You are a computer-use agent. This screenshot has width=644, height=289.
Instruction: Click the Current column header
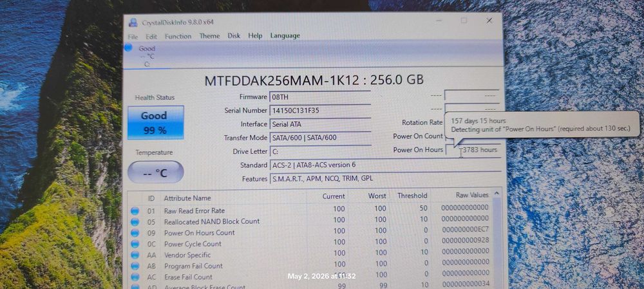[x=333, y=196]
